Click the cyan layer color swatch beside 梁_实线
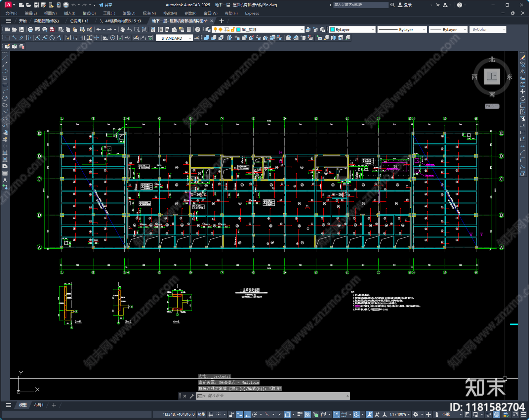Screen dimensions: 529x420 coord(239,29)
